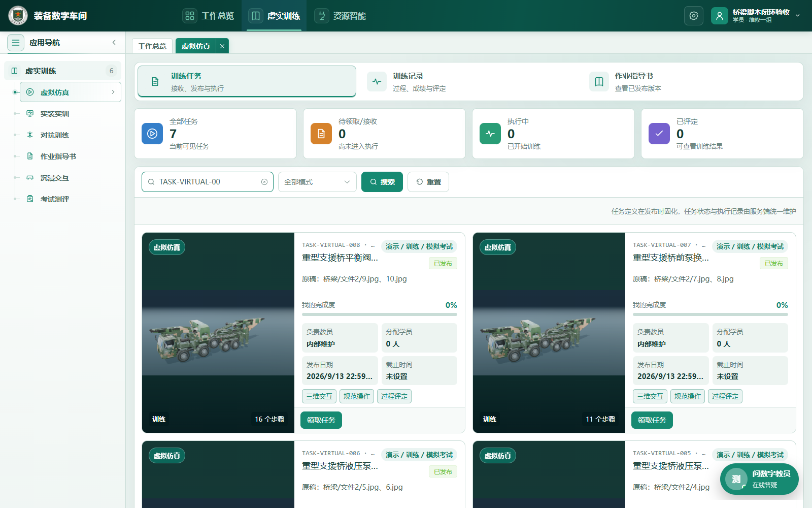812x508 pixels.
Task: Open the 工作总览 page tab
Action: click(152, 46)
